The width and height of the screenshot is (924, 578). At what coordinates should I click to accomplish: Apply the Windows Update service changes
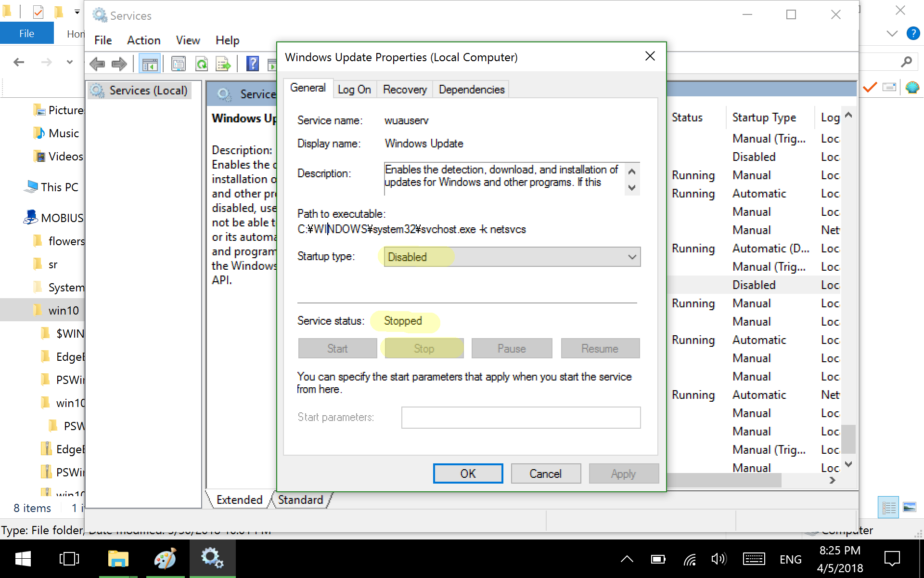(624, 473)
